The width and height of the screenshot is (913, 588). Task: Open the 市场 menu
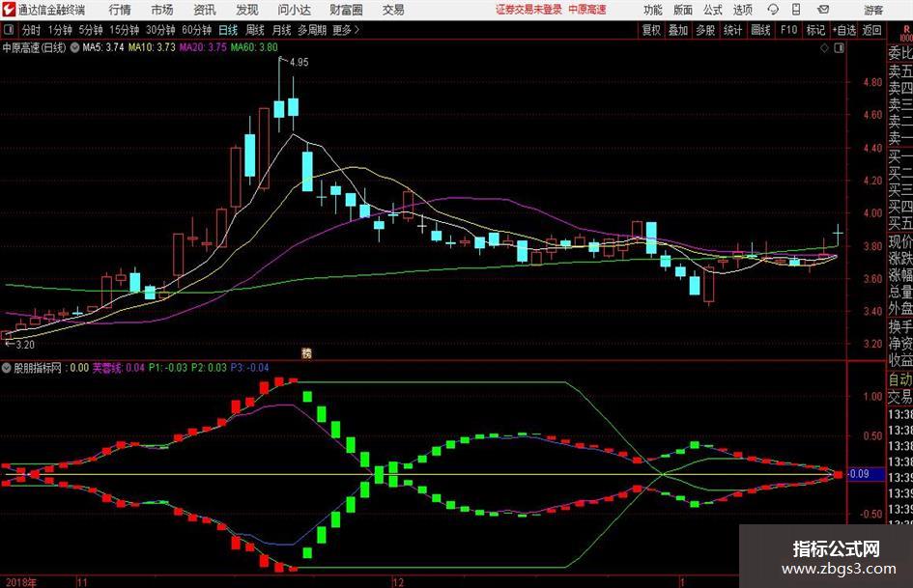162,10
